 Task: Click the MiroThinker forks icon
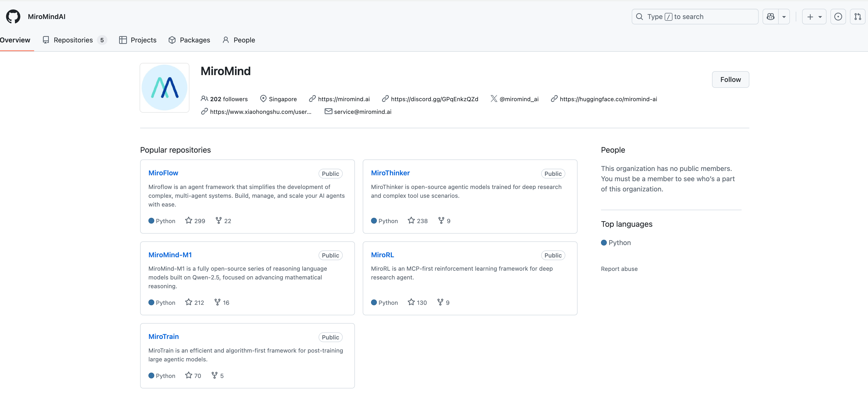441,221
